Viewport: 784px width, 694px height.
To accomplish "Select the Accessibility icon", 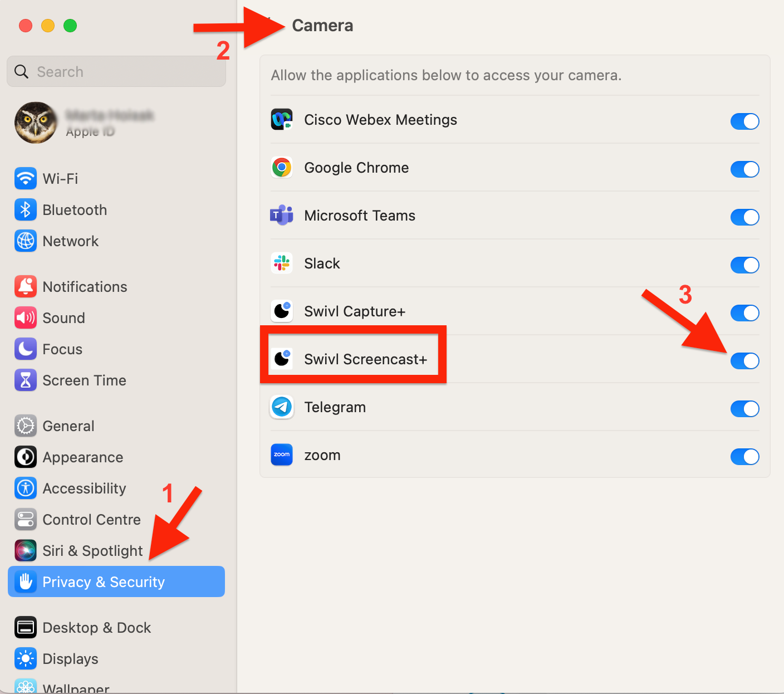I will (x=26, y=488).
